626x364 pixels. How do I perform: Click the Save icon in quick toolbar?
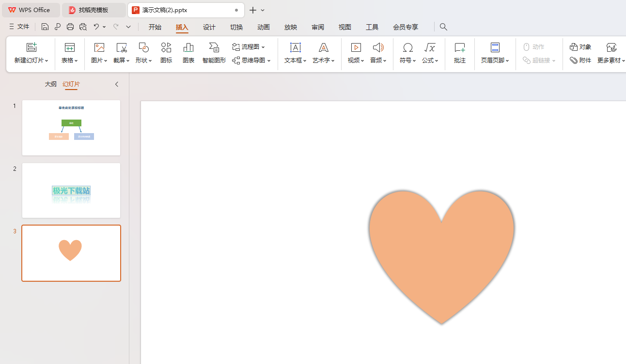pyautogui.click(x=45, y=27)
